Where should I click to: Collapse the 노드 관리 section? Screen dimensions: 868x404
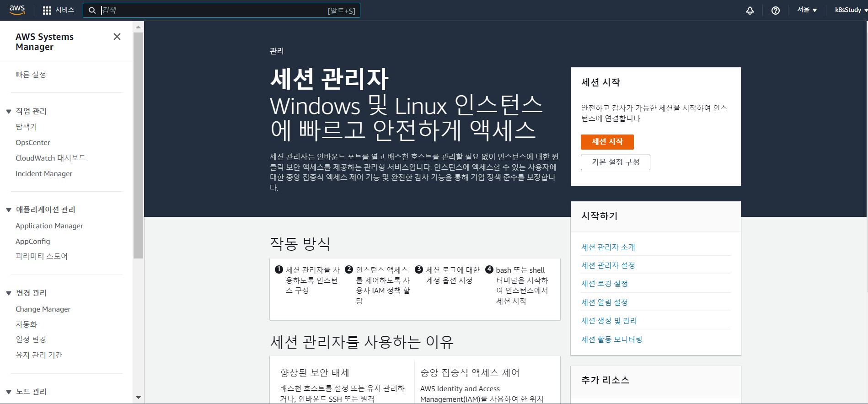click(9, 392)
